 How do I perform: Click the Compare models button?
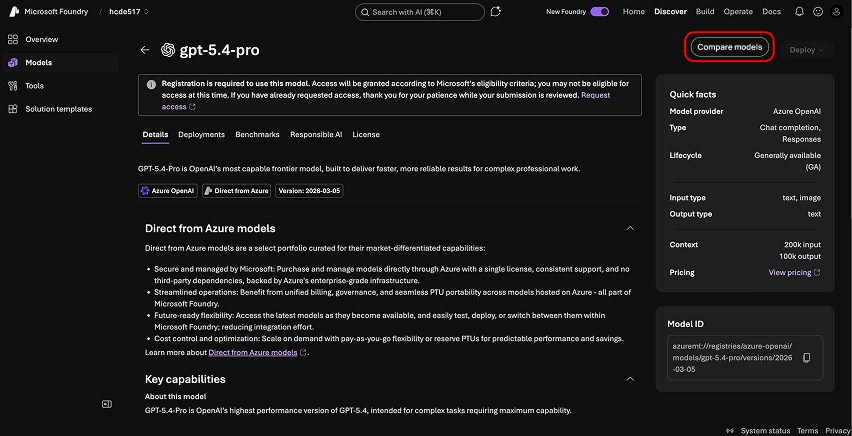pos(730,47)
